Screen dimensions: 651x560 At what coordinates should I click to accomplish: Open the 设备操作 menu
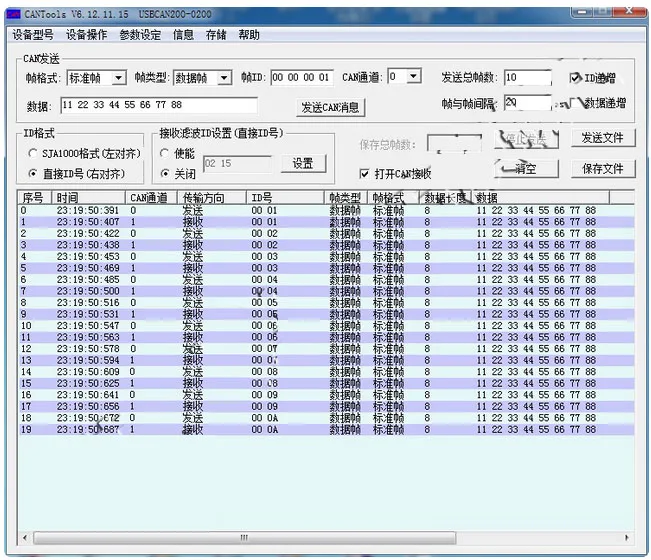coord(86,35)
